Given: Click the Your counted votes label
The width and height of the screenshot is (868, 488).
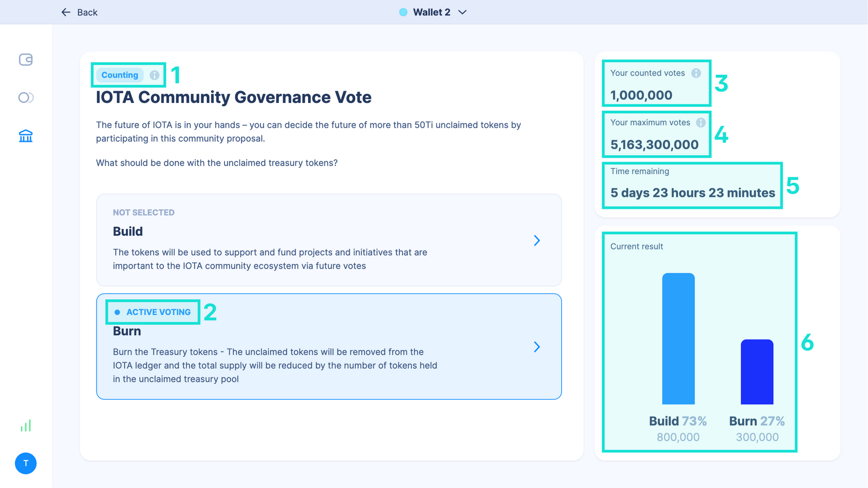Looking at the screenshot, I should (648, 73).
